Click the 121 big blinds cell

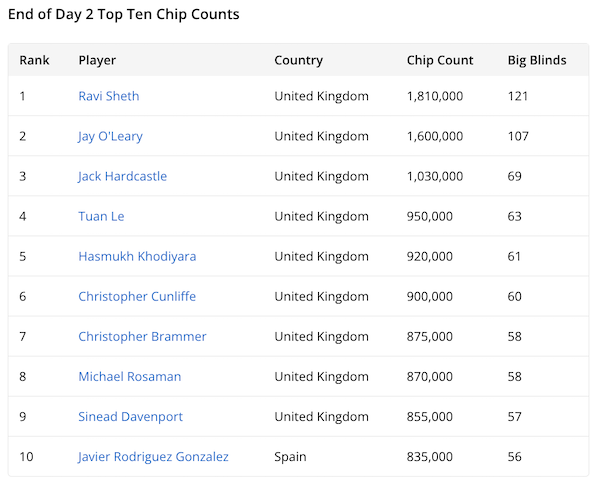pyautogui.click(x=518, y=96)
